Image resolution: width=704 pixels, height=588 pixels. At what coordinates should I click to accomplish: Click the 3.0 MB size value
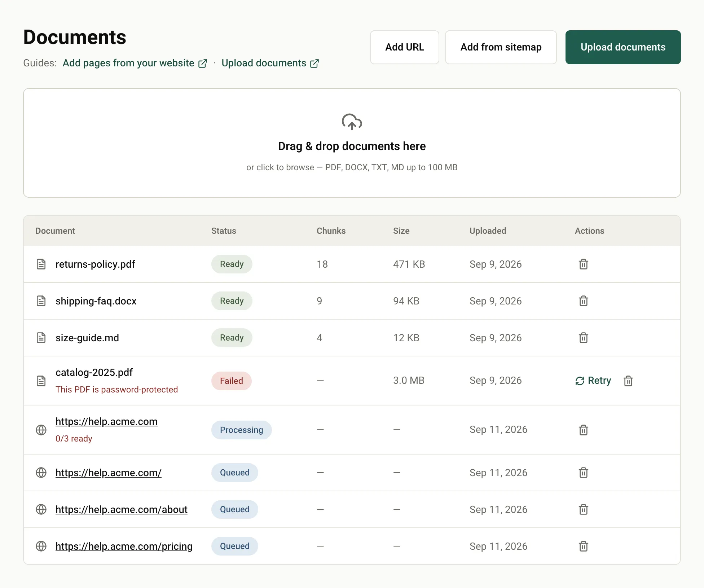click(409, 380)
